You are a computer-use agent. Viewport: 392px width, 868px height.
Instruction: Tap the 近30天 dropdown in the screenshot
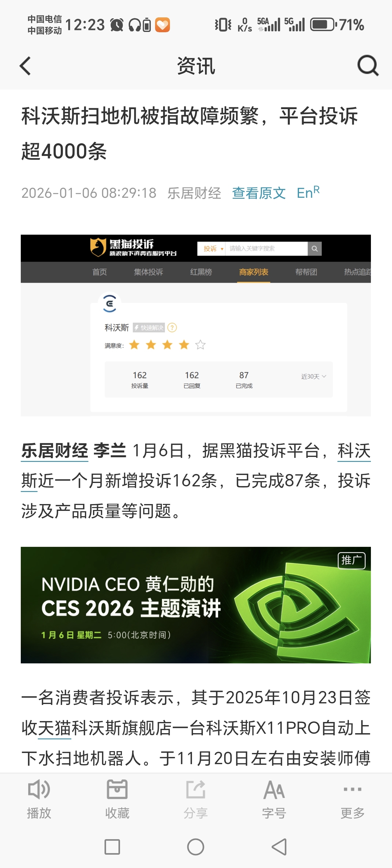pyautogui.click(x=314, y=376)
